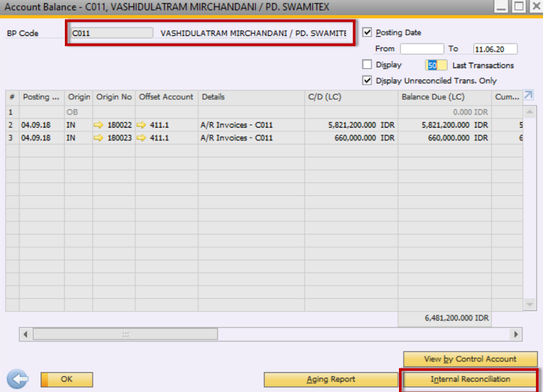Open link arrow for origin 180022
The width and height of the screenshot is (543, 392).
pyautogui.click(x=98, y=125)
